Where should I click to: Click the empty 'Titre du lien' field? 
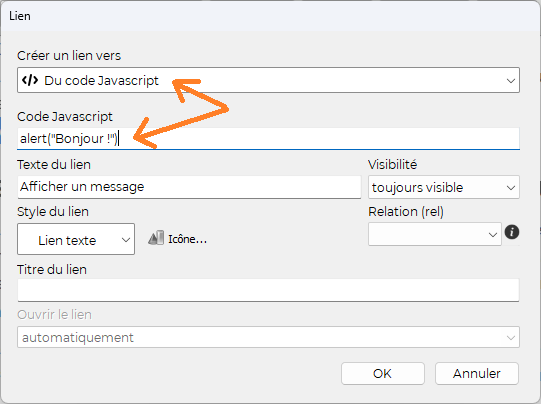(x=268, y=290)
